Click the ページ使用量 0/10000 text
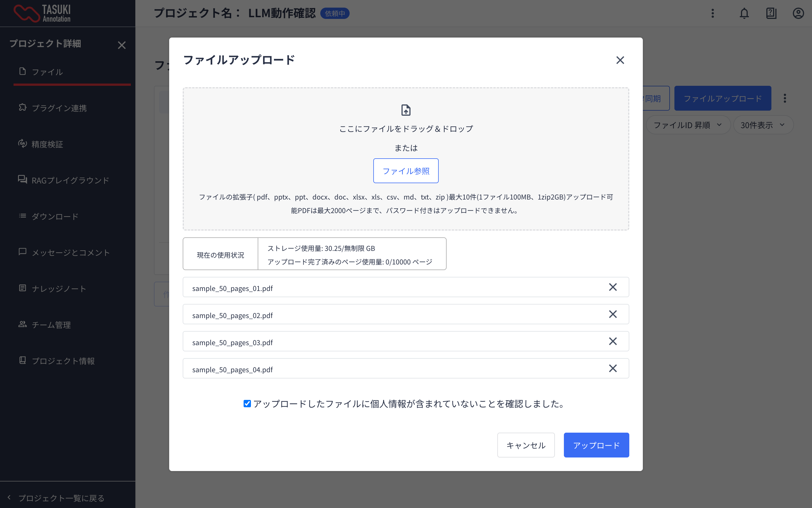 coord(350,262)
